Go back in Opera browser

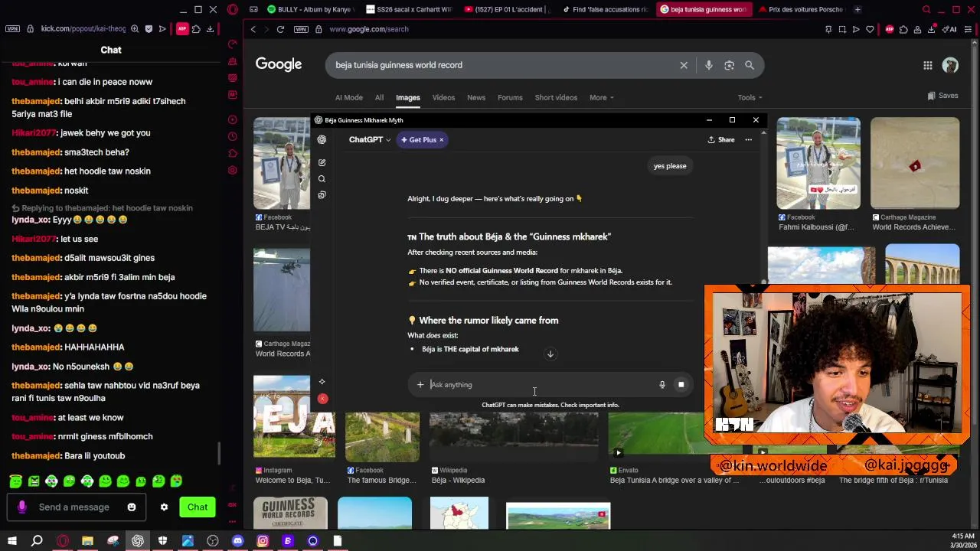(253, 29)
